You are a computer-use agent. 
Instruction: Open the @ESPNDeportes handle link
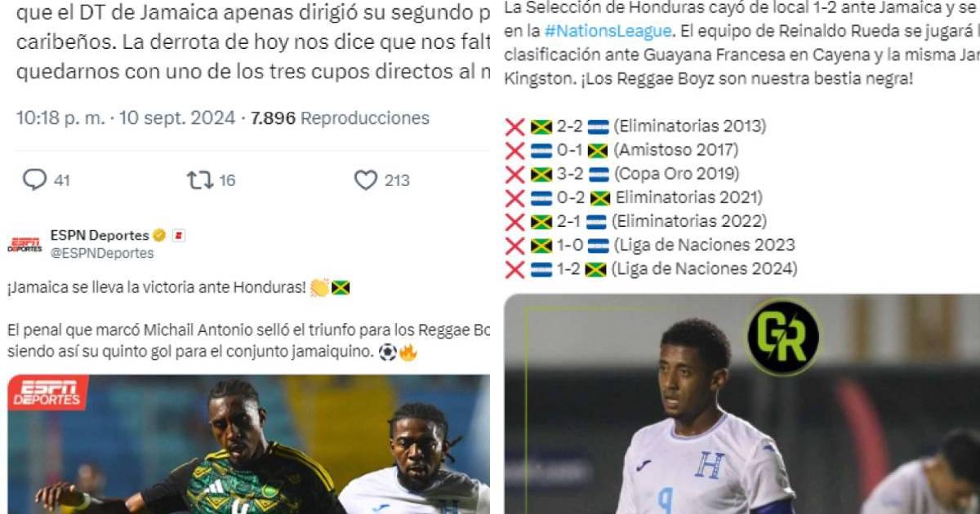pyautogui.click(x=102, y=254)
